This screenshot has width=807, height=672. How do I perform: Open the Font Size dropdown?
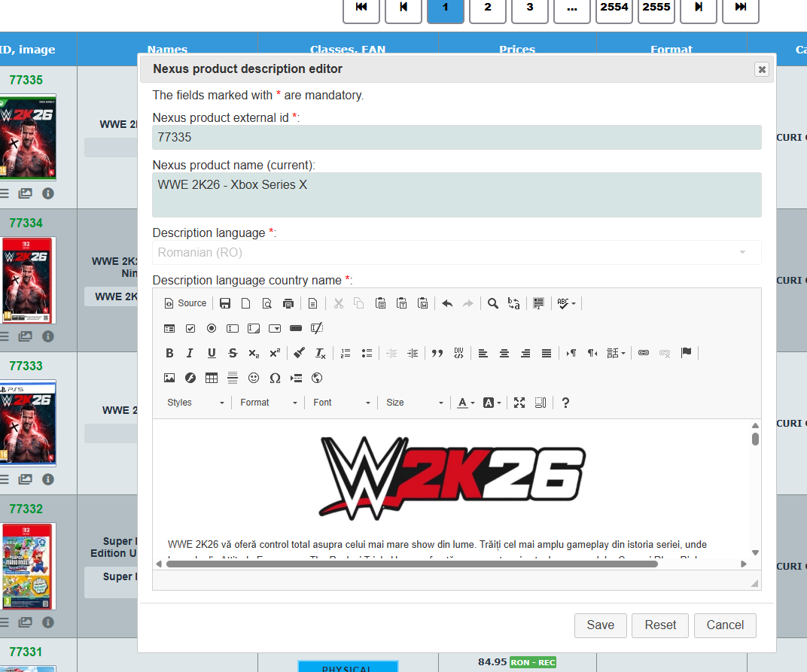point(414,403)
